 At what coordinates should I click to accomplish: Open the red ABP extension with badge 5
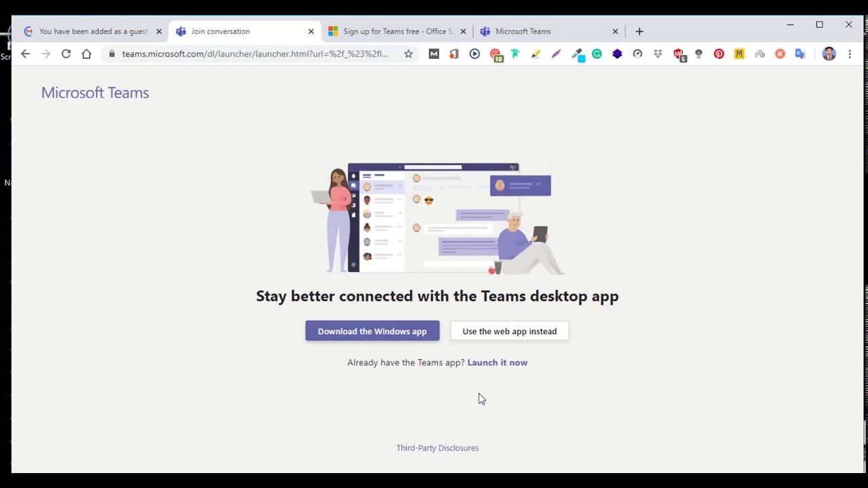[x=679, y=55]
